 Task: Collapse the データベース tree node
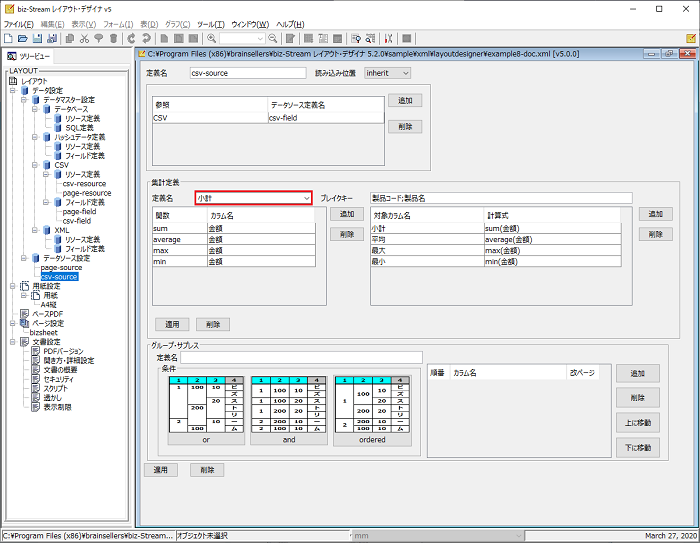(35, 109)
